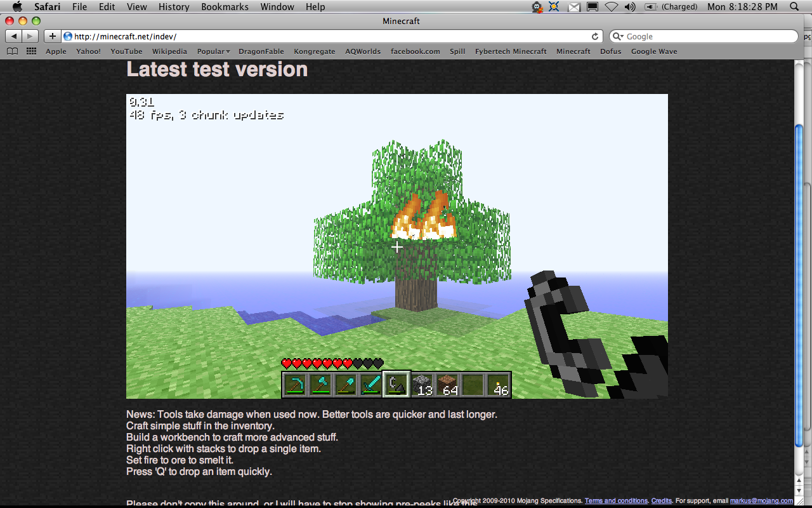The height and width of the screenshot is (508, 812).
Task: Click the penguin character menu bar icon
Action: (537, 7)
